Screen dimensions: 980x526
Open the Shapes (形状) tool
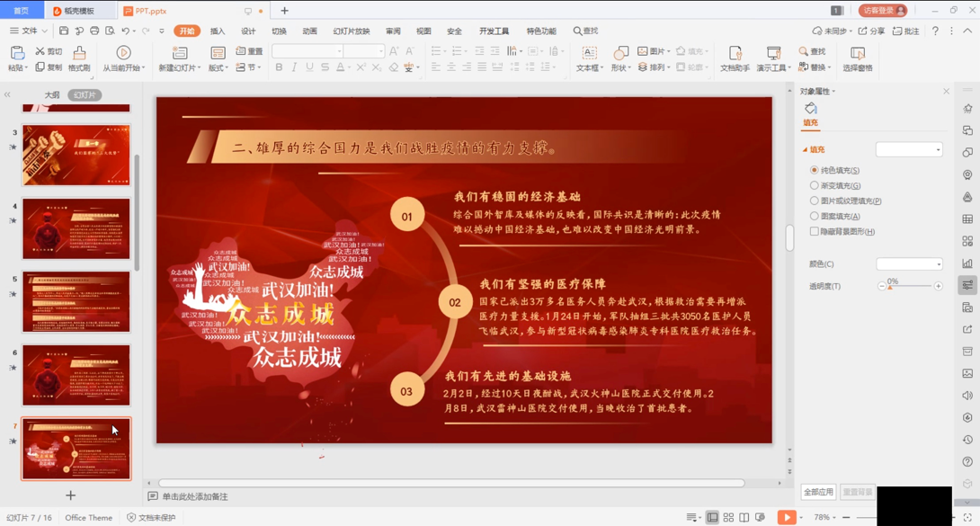(620, 58)
